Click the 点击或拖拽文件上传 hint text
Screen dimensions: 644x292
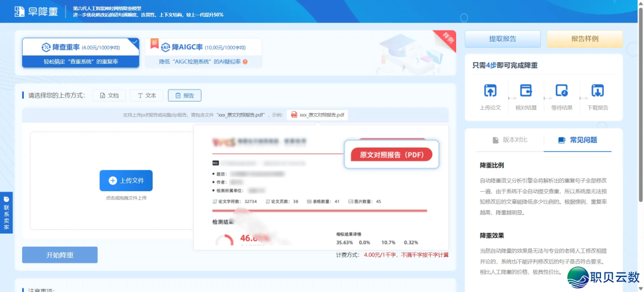click(126, 198)
